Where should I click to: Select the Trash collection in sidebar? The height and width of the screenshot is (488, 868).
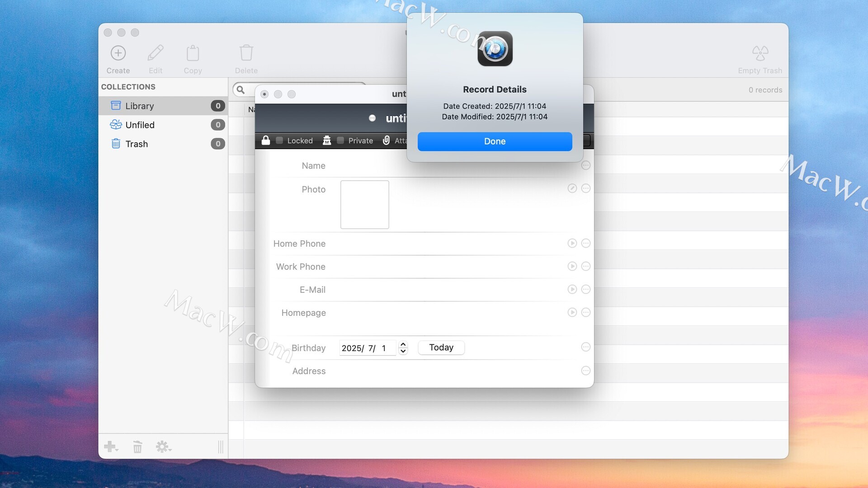pyautogui.click(x=137, y=144)
